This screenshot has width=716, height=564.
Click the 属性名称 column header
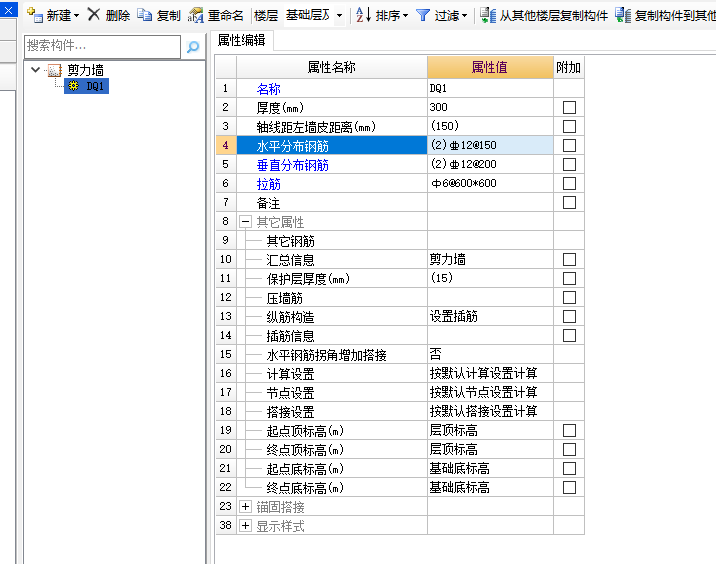click(x=332, y=68)
